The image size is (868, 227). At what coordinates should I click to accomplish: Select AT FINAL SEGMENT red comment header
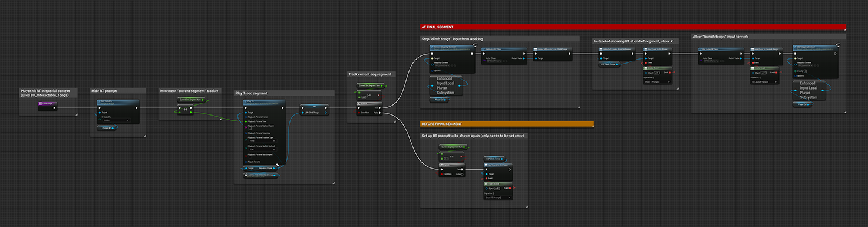(x=633, y=27)
